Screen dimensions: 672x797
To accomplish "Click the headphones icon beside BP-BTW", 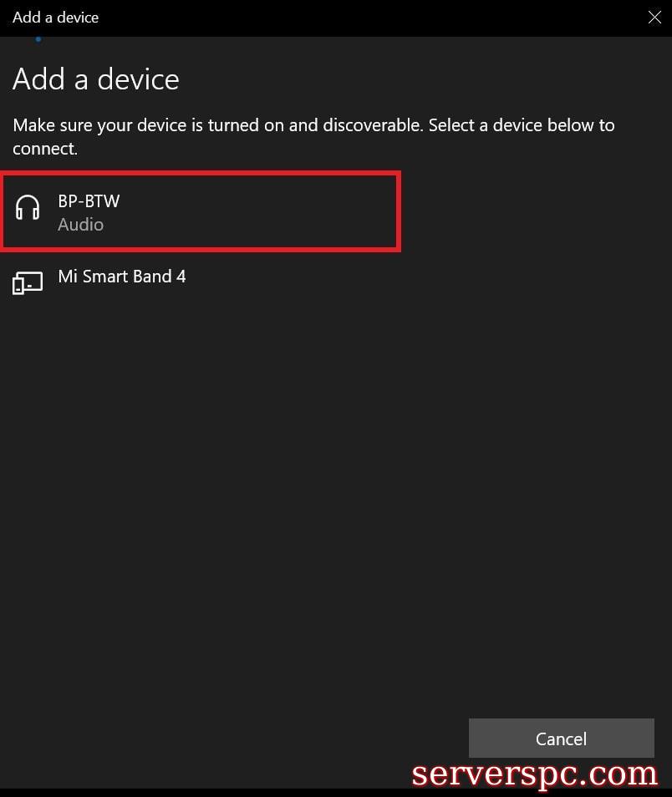I will 28,207.
